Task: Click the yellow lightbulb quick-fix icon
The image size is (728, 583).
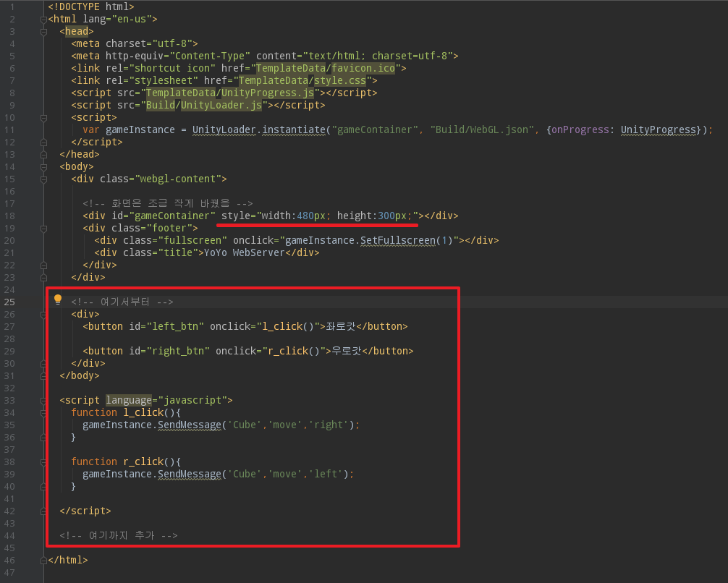Action: (58, 300)
